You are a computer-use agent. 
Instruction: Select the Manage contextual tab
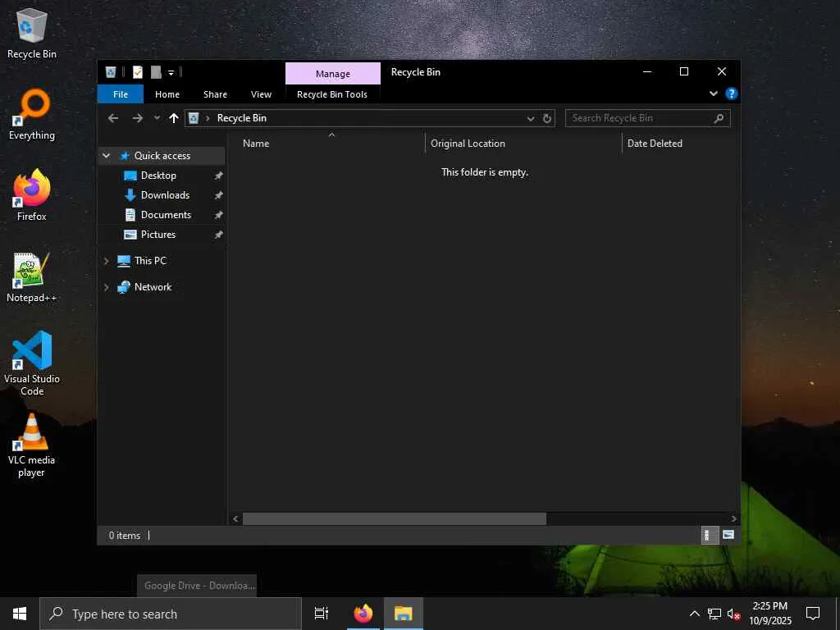tap(333, 73)
